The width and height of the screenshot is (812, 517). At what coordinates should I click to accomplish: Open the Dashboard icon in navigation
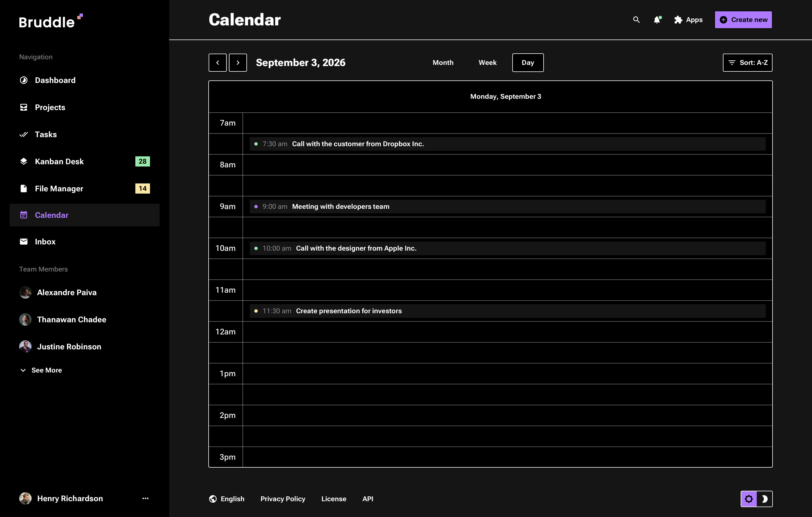point(23,80)
